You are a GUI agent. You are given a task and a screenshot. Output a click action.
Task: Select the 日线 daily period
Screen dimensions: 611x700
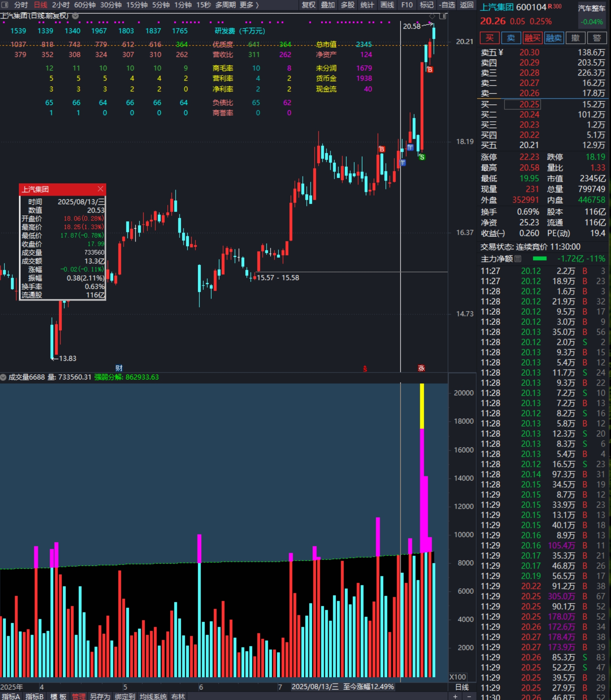coord(41,5)
